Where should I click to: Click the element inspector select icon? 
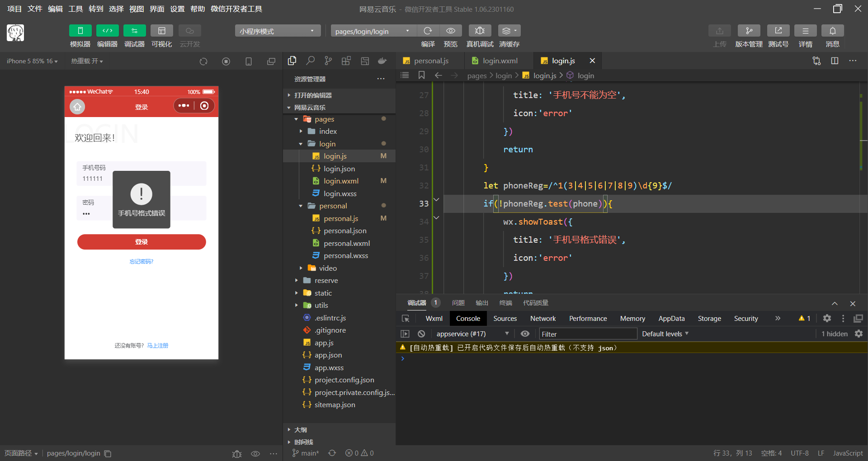point(406,319)
